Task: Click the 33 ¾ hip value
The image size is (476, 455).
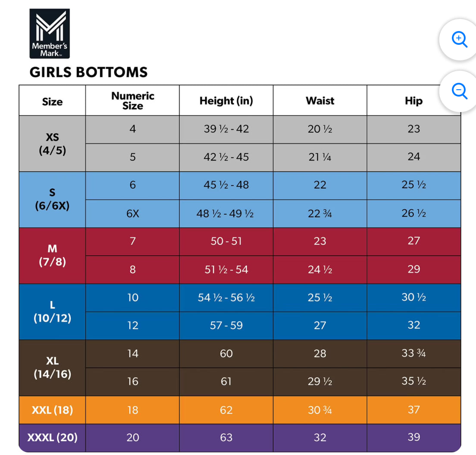Action: point(413,354)
